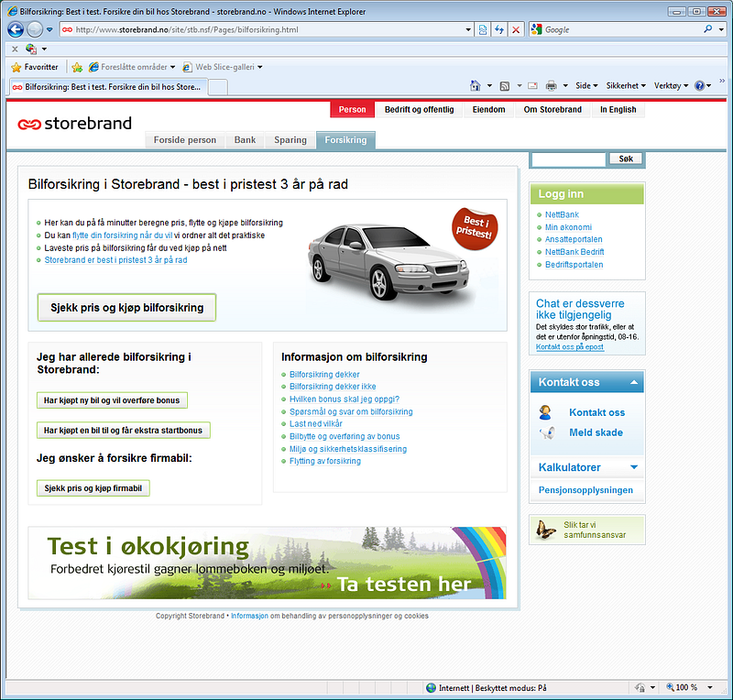
Task: Click the Meld skade megaphone icon
Action: pos(547,433)
